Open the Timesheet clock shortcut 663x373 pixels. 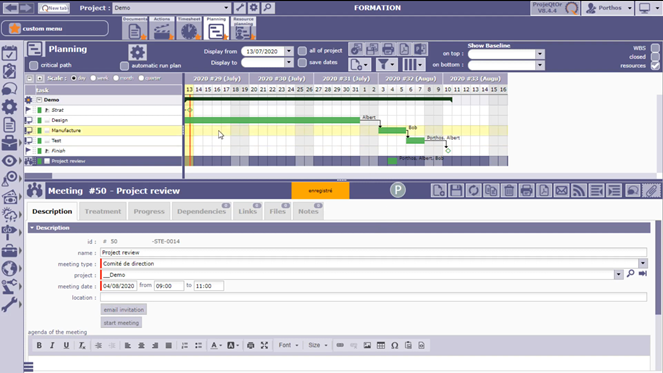189,29
